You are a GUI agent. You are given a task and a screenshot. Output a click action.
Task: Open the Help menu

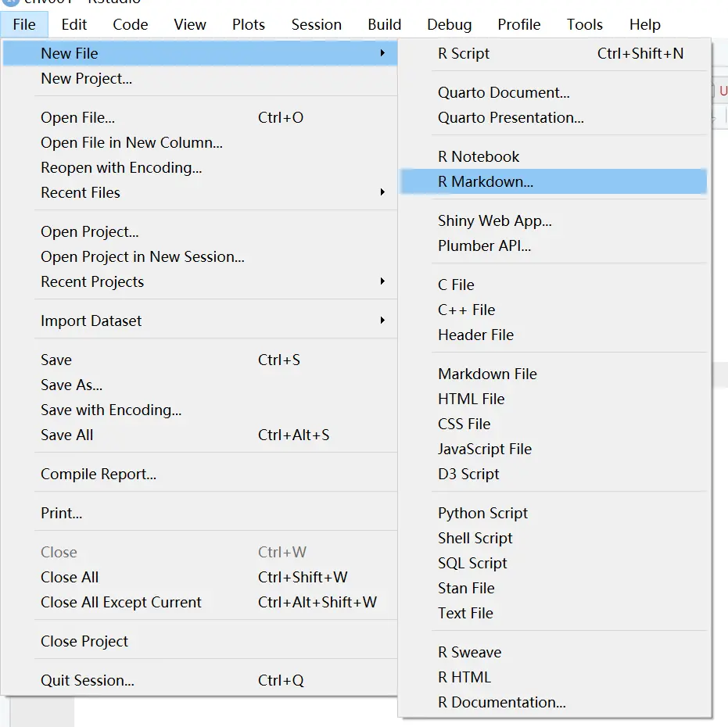pyautogui.click(x=644, y=24)
